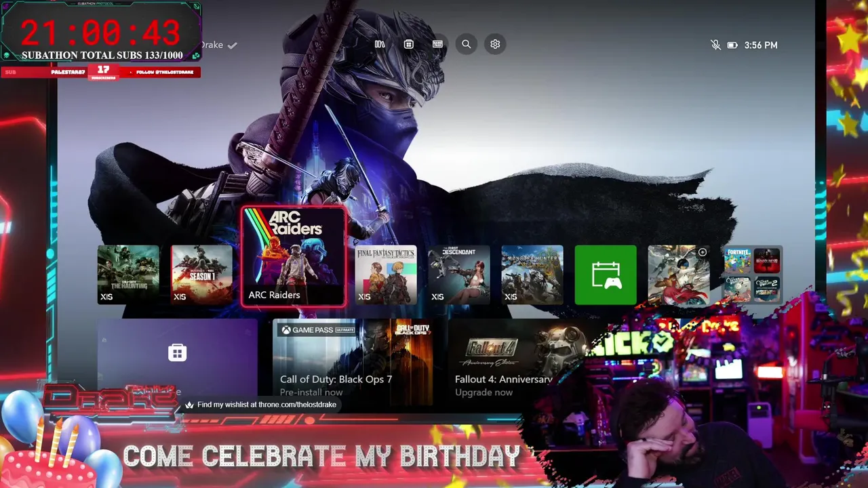Viewport: 868px width, 488px height.
Task: Open the green Xbox events calendar tile
Action: (x=606, y=274)
